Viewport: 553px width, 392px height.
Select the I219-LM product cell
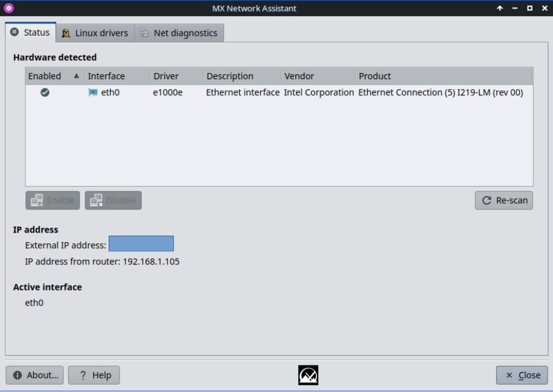pos(440,93)
